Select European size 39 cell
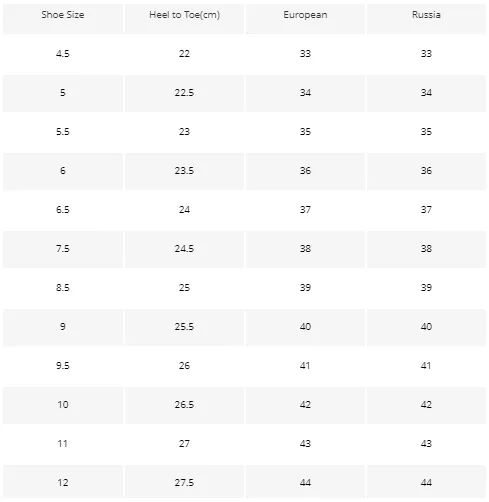 305,288
